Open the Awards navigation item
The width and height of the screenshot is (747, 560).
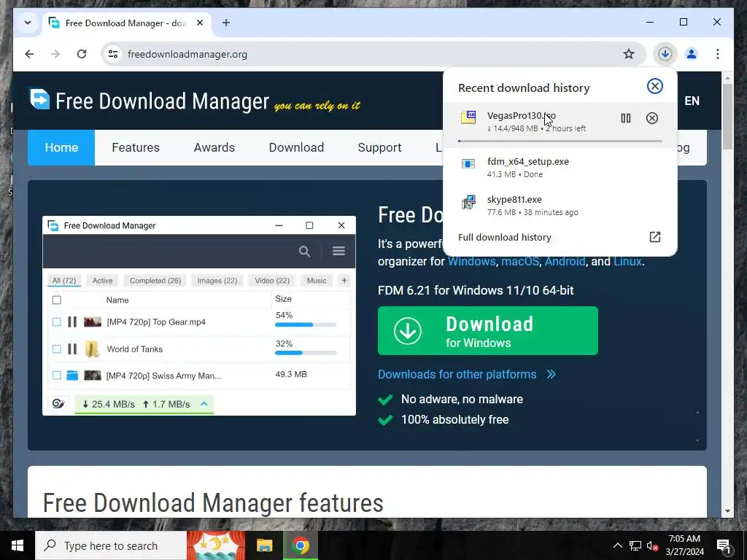point(214,147)
